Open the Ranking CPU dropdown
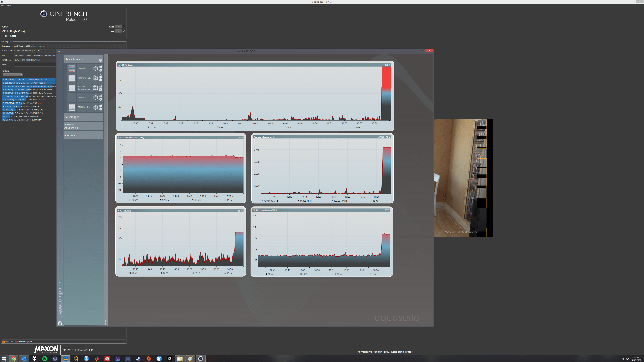The width and height of the screenshot is (644, 362). coord(13,75)
